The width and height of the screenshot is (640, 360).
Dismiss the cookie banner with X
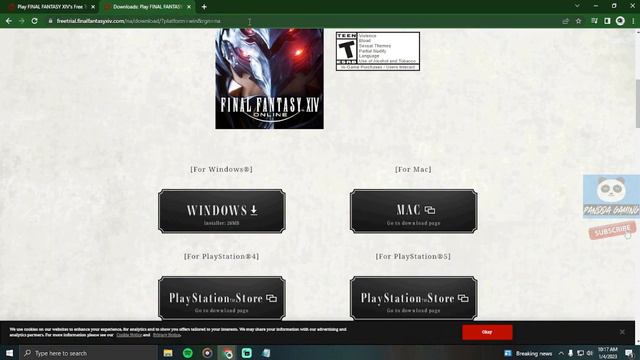(x=622, y=332)
